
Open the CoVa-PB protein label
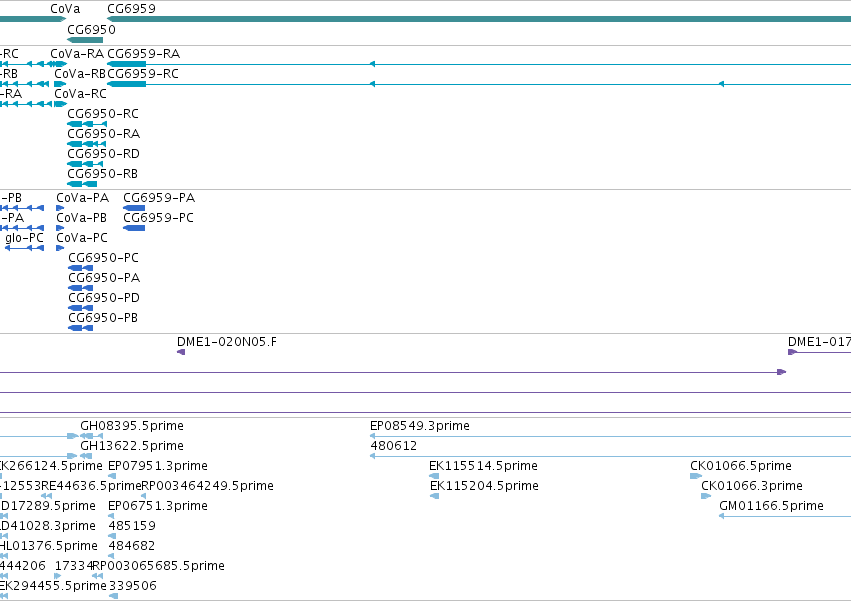click(x=81, y=218)
